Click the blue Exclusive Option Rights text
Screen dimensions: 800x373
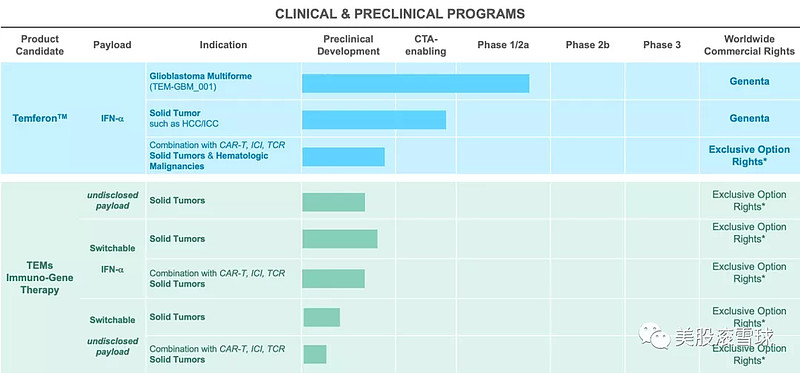749,156
